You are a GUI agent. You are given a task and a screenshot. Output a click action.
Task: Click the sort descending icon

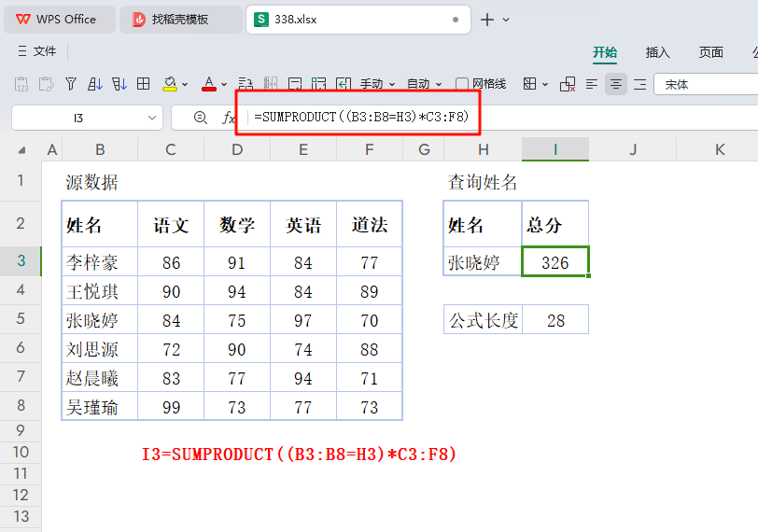click(x=119, y=84)
